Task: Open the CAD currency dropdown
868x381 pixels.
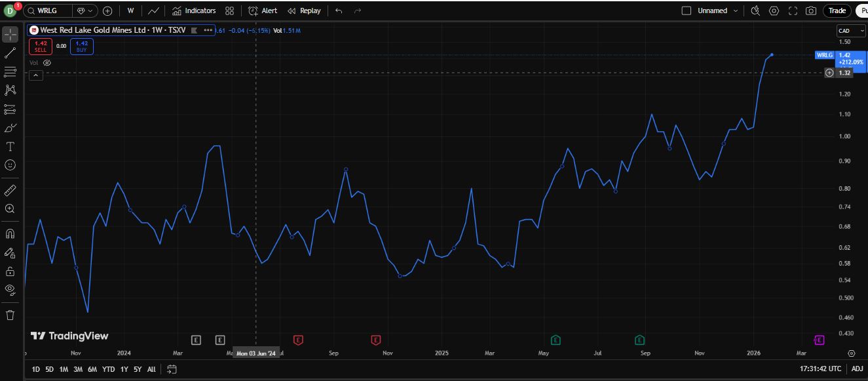Action: (x=851, y=31)
